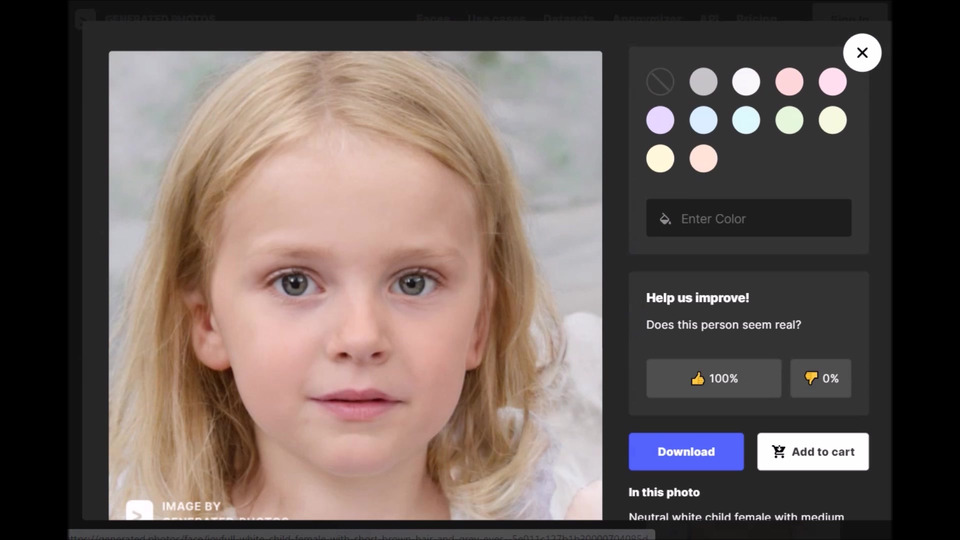Choose the white background swatch
Viewport: 960px width, 540px height.
(746, 81)
